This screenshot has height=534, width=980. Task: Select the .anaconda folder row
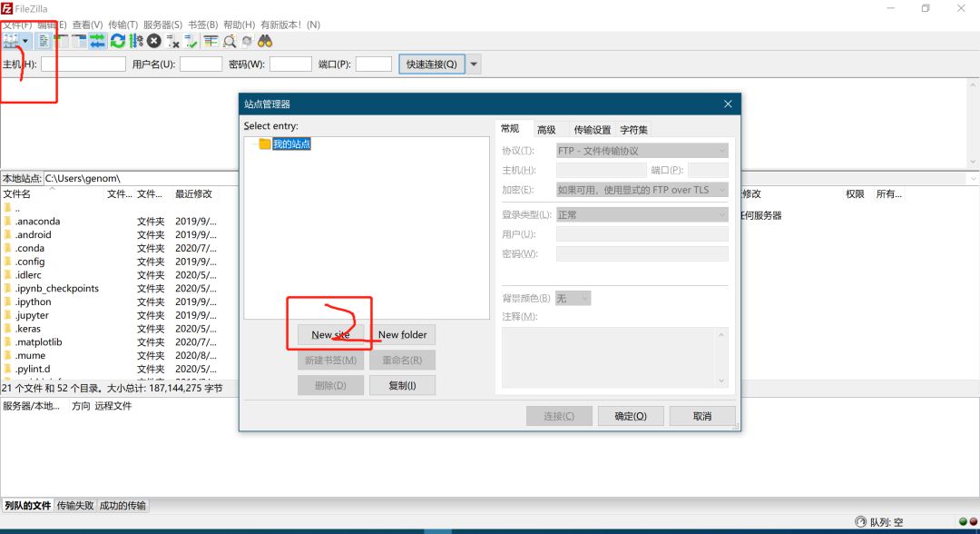(111, 222)
